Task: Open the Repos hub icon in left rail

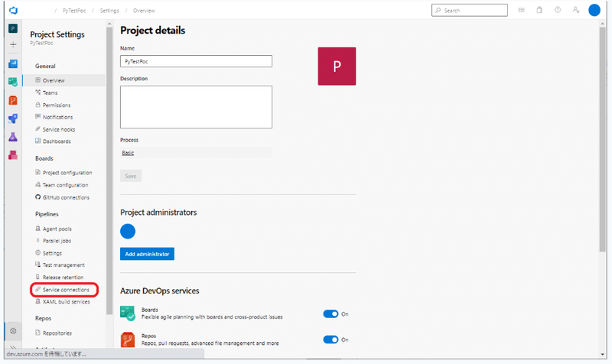Action: 13,100
